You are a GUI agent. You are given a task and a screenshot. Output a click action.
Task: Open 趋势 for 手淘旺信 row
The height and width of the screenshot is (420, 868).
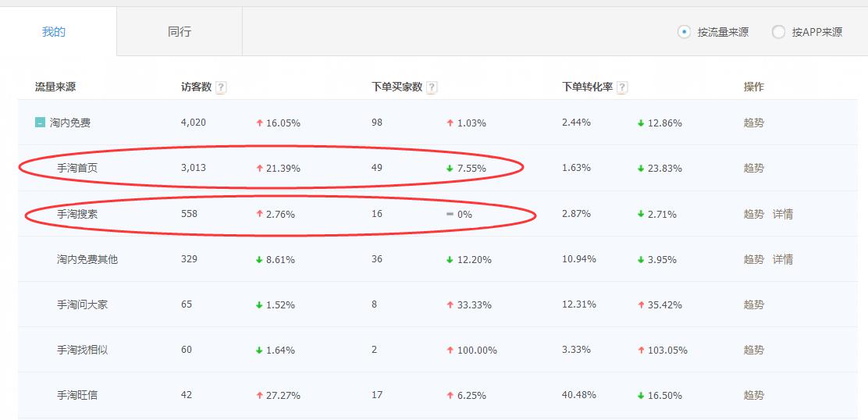(x=753, y=395)
